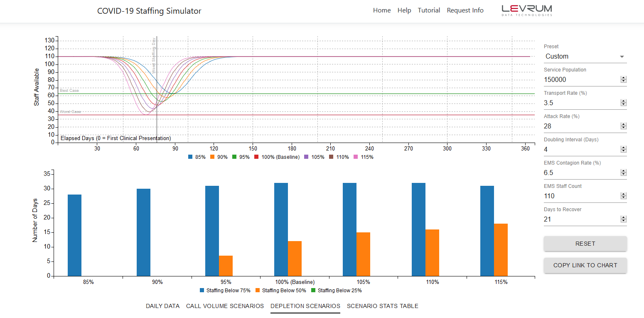Image resolution: width=644 pixels, height=318 pixels.
Task: Increase Days to Recover using up arrow
Action: (624, 217)
